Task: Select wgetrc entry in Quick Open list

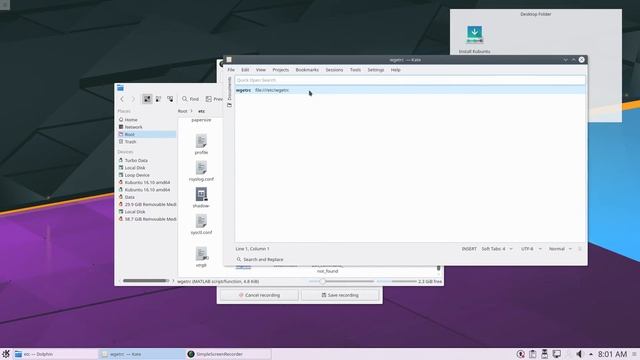Action: click(x=410, y=90)
